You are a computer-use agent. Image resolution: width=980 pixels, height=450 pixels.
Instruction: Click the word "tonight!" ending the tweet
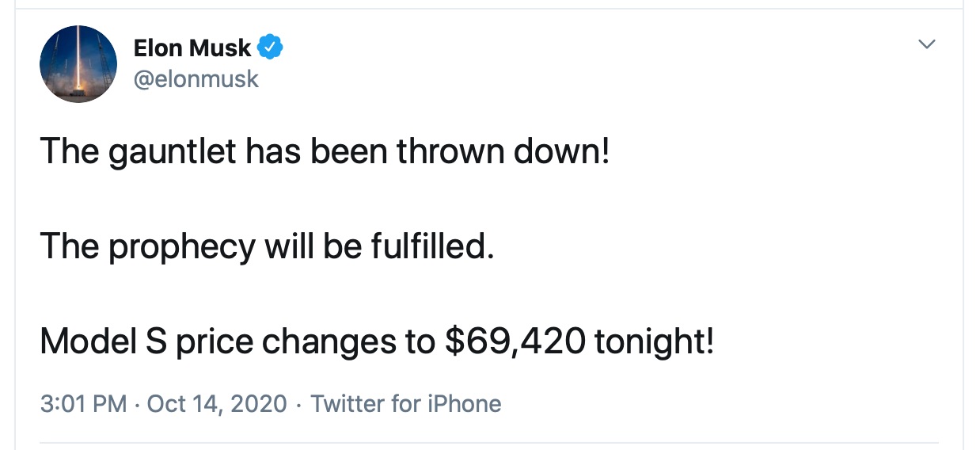[x=654, y=341]
